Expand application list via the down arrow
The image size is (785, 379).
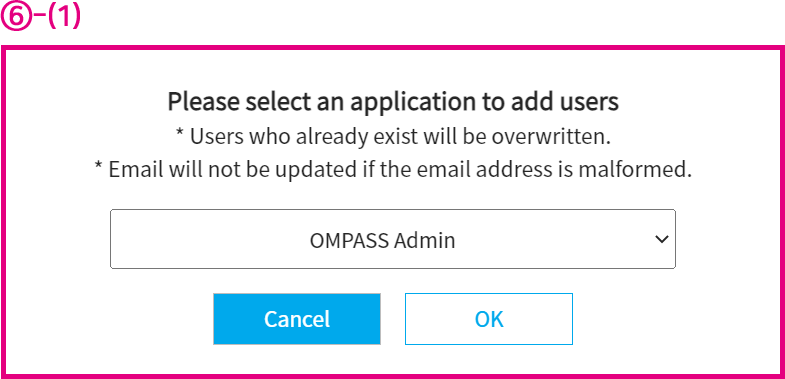662,240
